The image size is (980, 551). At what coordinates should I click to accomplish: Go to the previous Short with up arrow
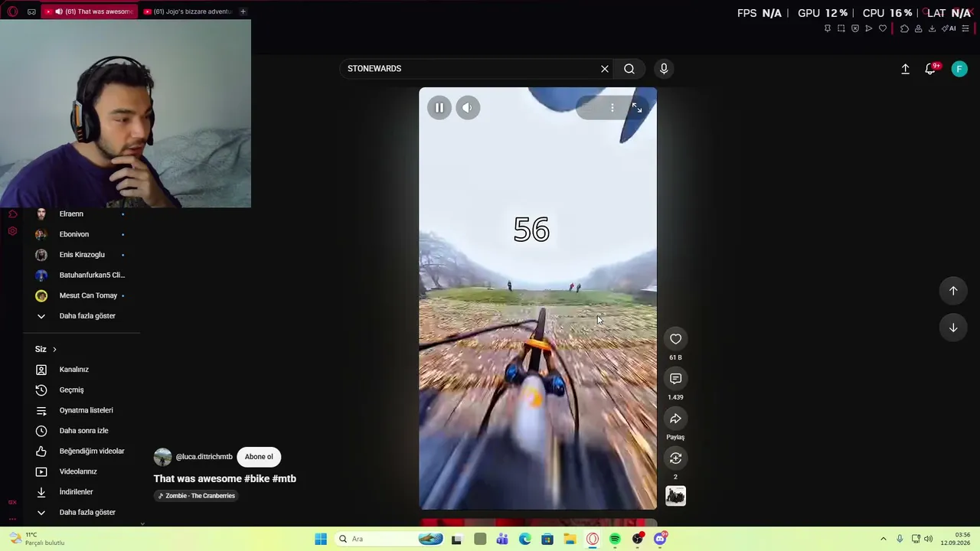953,291
